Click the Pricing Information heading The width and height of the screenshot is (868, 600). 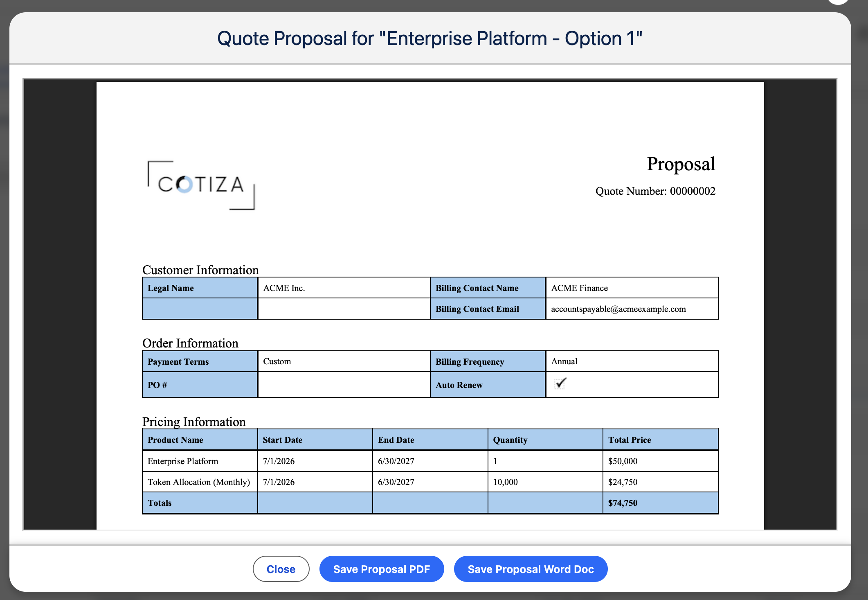(194, 422)
